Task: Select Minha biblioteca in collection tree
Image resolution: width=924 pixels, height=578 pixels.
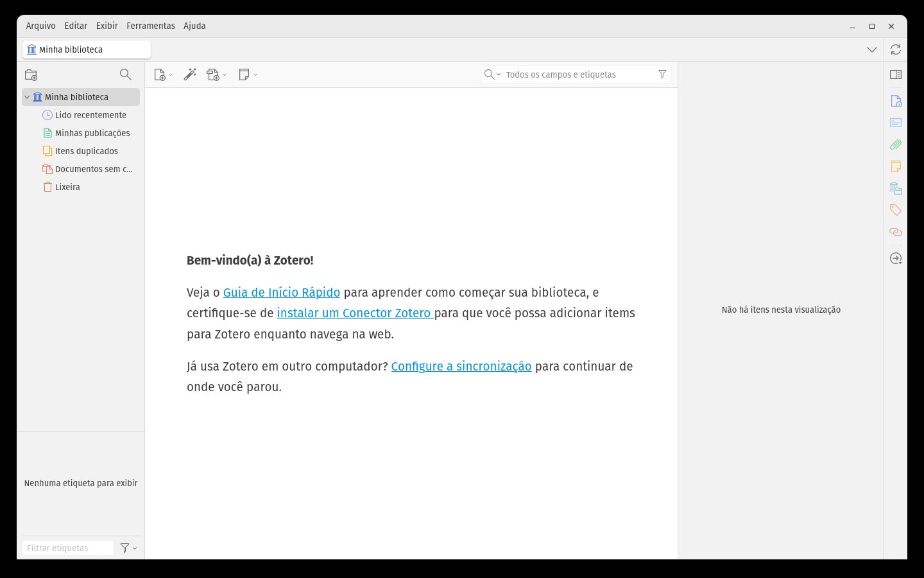Action: coord(81,97)
